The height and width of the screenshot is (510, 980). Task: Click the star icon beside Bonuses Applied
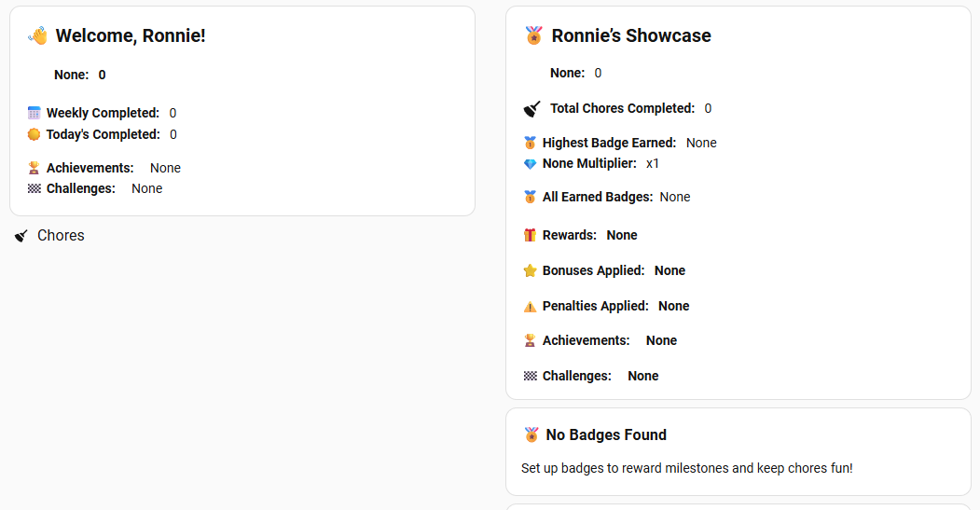[530, 270]
